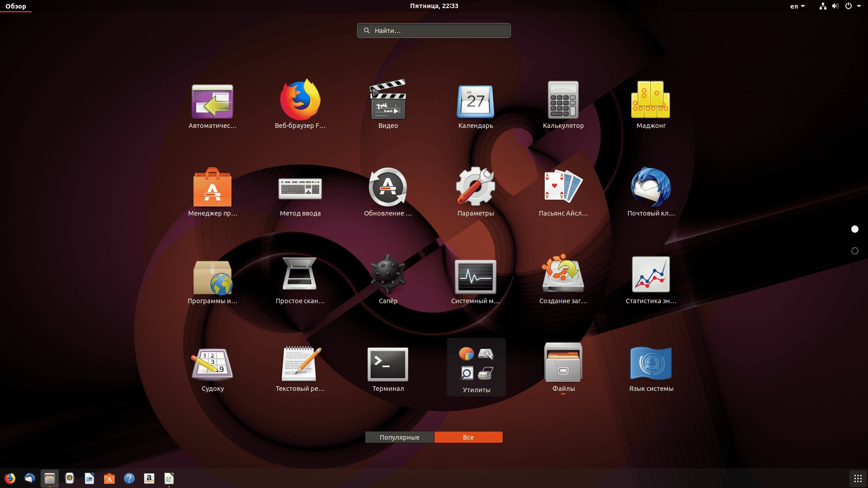868x488 pixels.
Task: Switch to the Все tab
Action: tap(468, 437)
